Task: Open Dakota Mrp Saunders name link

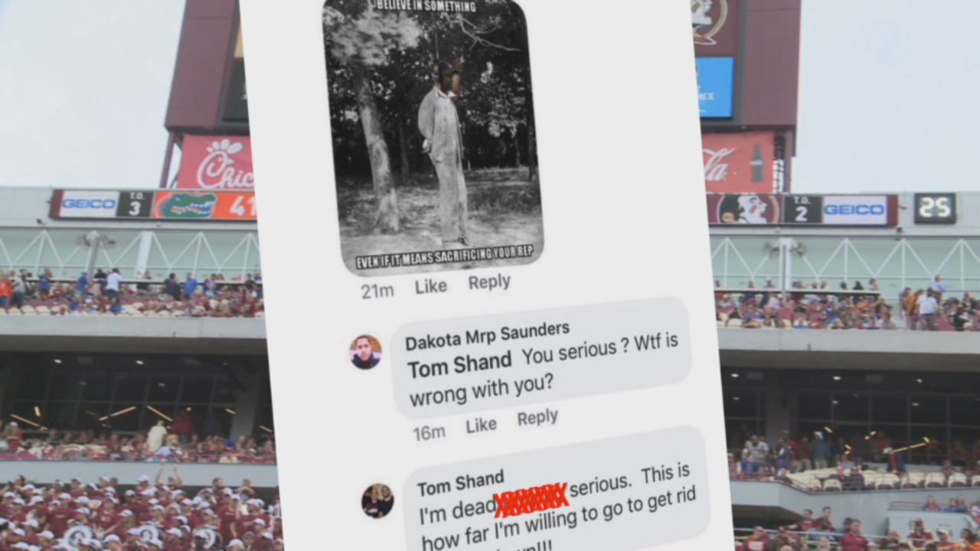Action: (487, 334)
